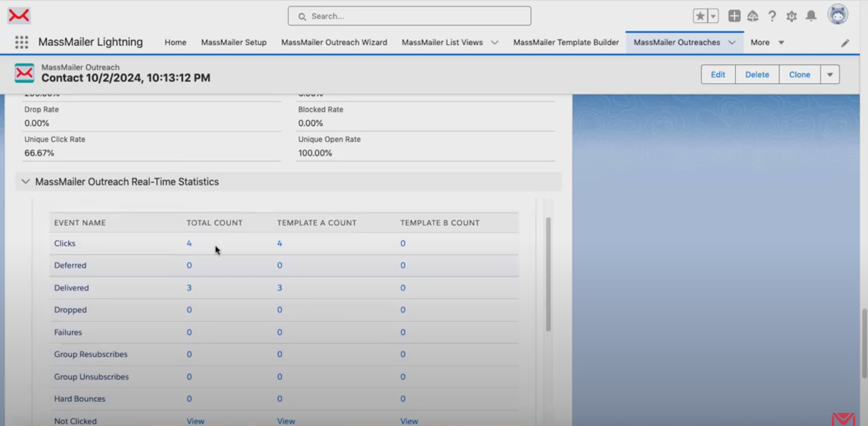Image resolution: width=868 pixels, height=426 pixels.
Task: Open Group Unsubscribes Template B count 0
Action: click(403, 377)
